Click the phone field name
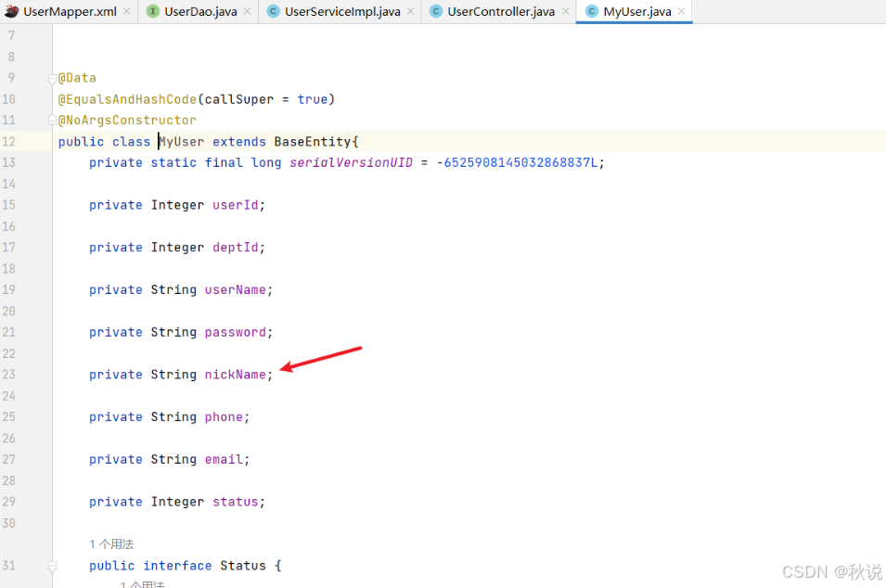886x588 pixels. point(224,416)
